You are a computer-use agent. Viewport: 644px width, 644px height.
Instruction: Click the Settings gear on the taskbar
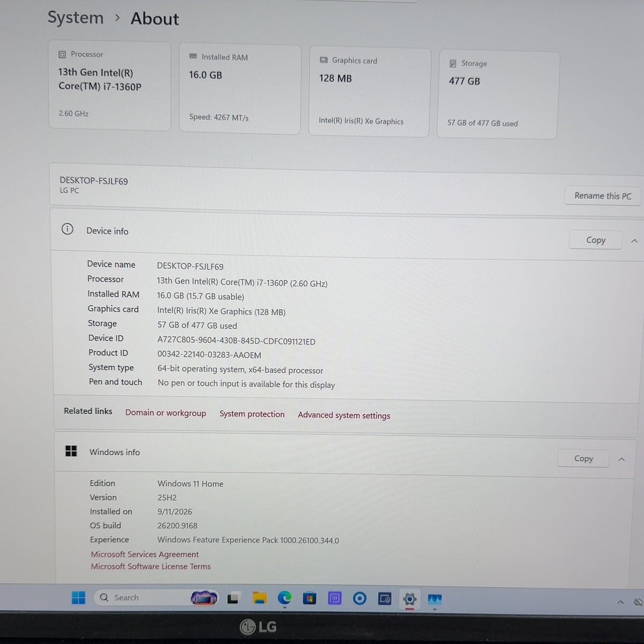(x=409, y=599)
